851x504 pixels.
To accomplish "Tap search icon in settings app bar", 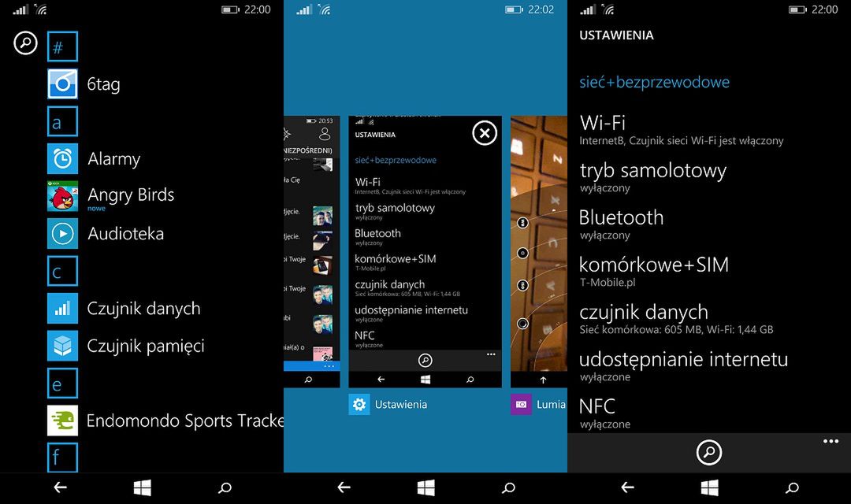I will click(x=709, y=452).
